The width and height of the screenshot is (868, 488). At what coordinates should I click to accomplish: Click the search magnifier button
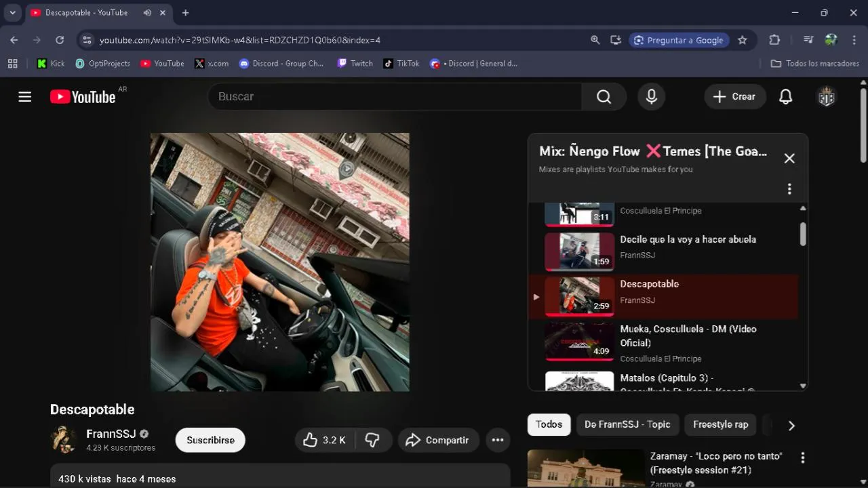tap(604, 97)
